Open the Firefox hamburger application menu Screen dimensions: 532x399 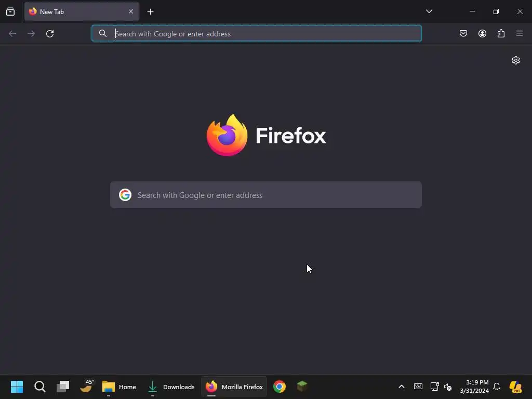click(x=520, y=33)
